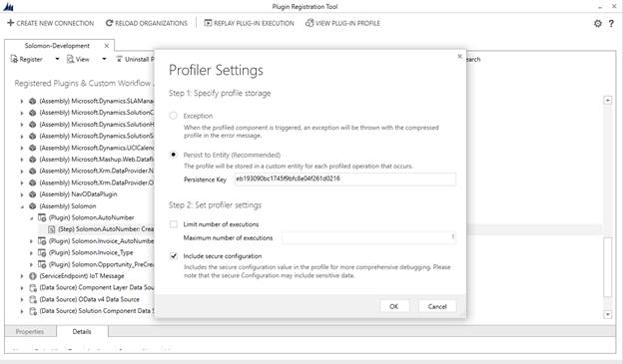Enable Limit number of executions checkbox
The image size is (623, 364).
pyautogui.click(x=174, y=224)
